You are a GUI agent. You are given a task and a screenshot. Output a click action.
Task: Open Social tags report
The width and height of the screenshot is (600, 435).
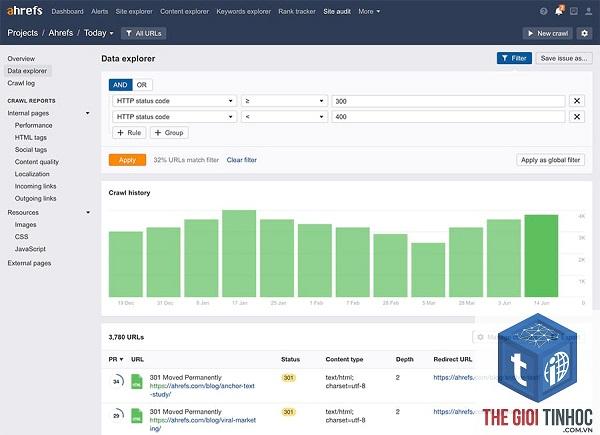pyautogui.click(x=31, y=150)
